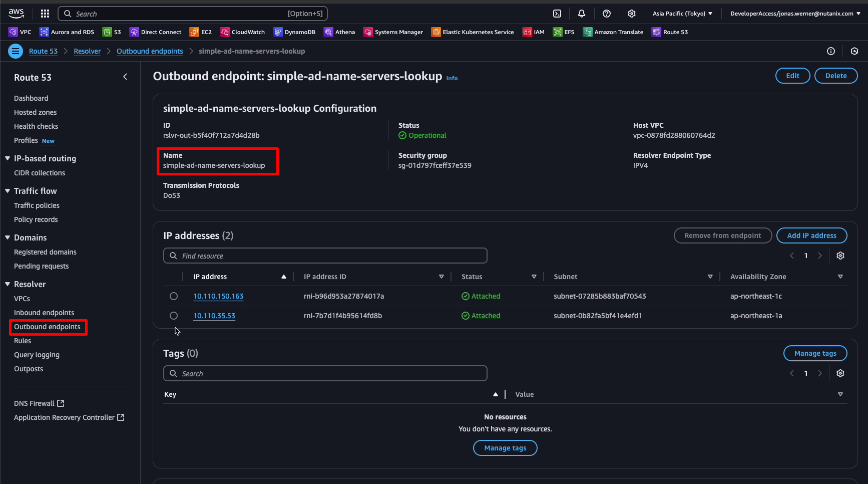The height and width of the screenshot is (484, 868).
Task: Sort by Availability Zone column
Action: (x=840, y=277)
